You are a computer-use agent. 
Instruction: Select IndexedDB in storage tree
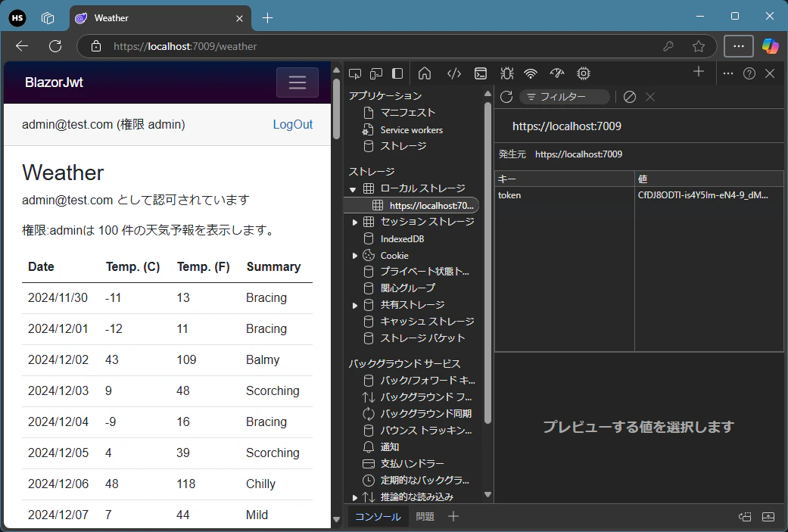click(x=402, y=239)
